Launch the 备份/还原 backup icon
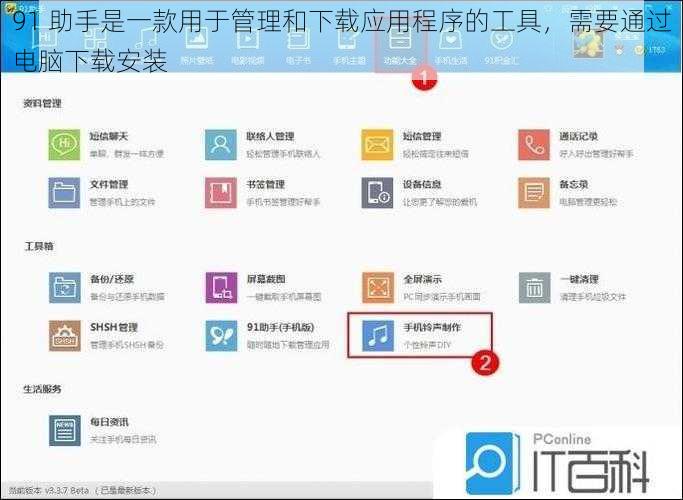Viewport: 683px width, 500px height. tap(64, 287)
